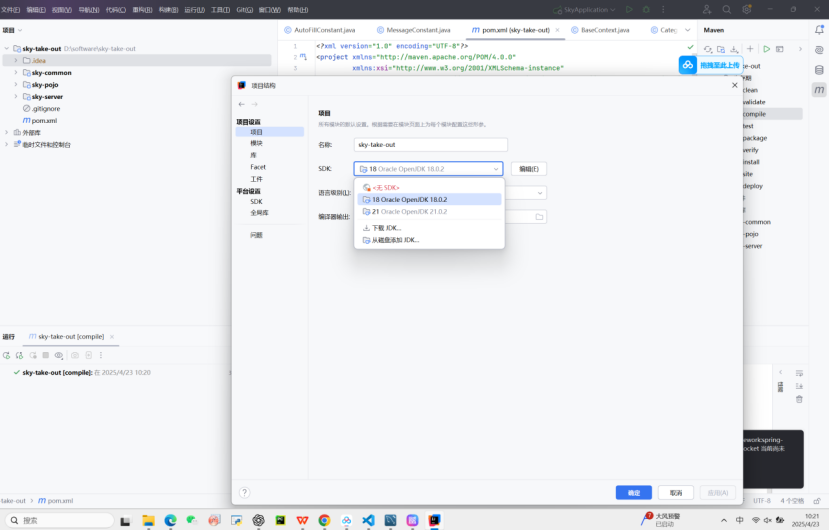Open Visual Studio Code from taskbar
The width and height of the screenshot is (829, 530).
pos(369,520)
